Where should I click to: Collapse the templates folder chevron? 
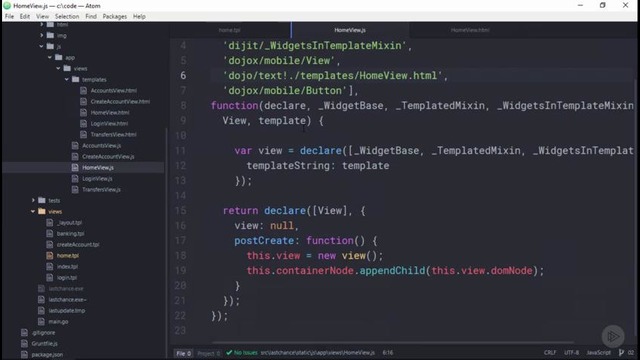point(67,80)
